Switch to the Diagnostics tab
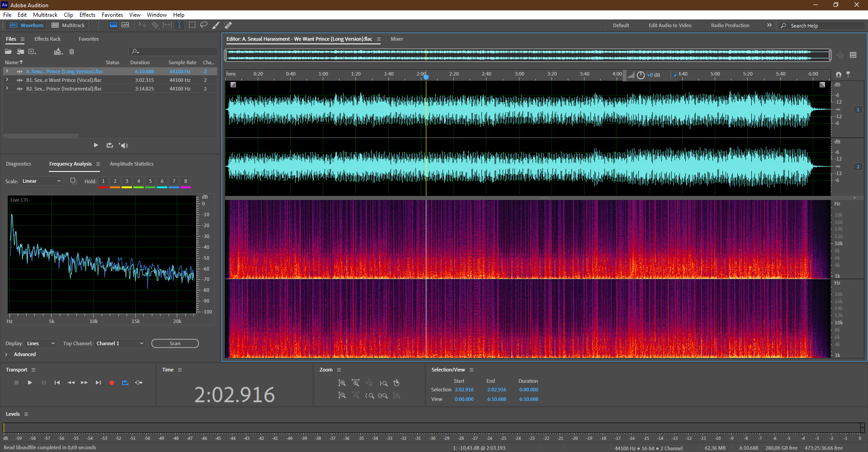868x452 pixels. [19, 164]
